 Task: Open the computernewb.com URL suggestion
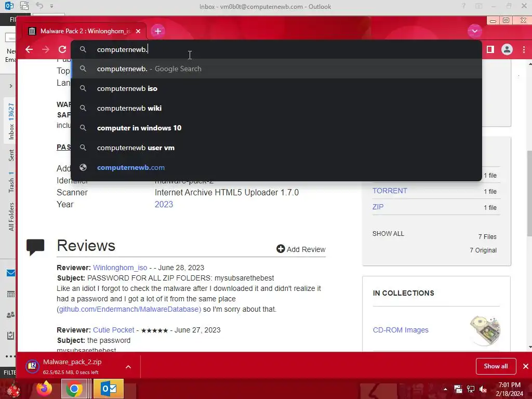click(x=276, y=167)
